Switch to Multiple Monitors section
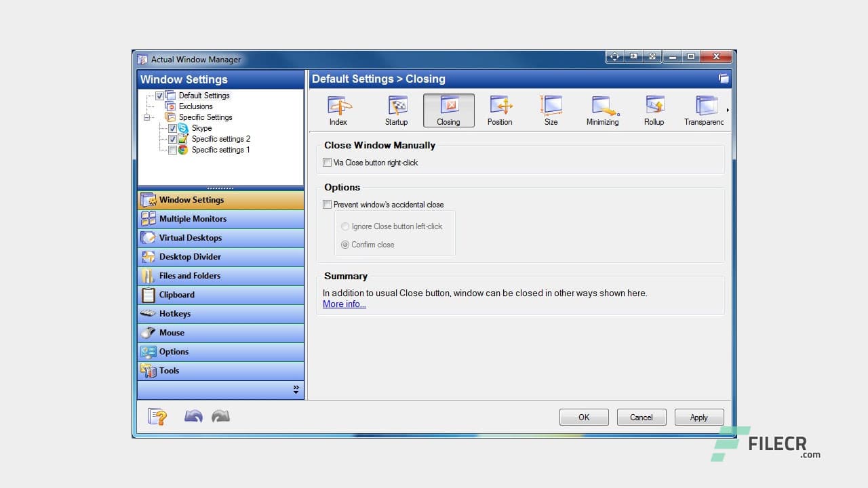This screenshot has width=868, height=488. coord(193,218)
